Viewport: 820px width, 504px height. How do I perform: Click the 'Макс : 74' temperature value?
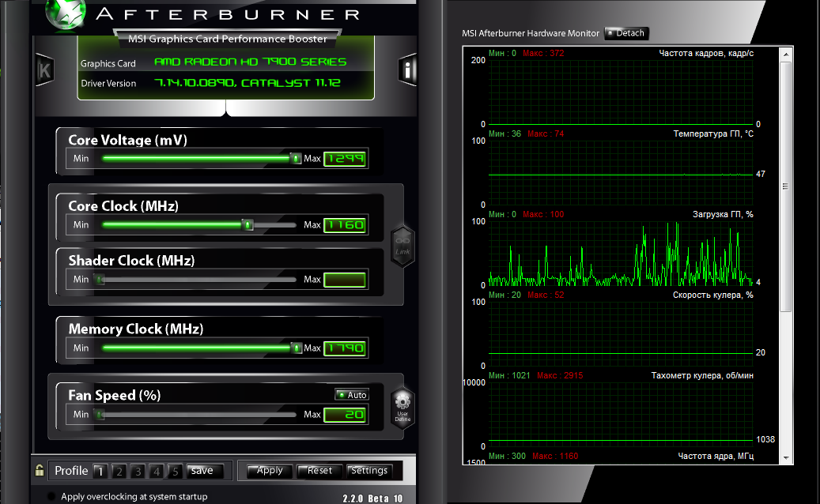point(546,134)
